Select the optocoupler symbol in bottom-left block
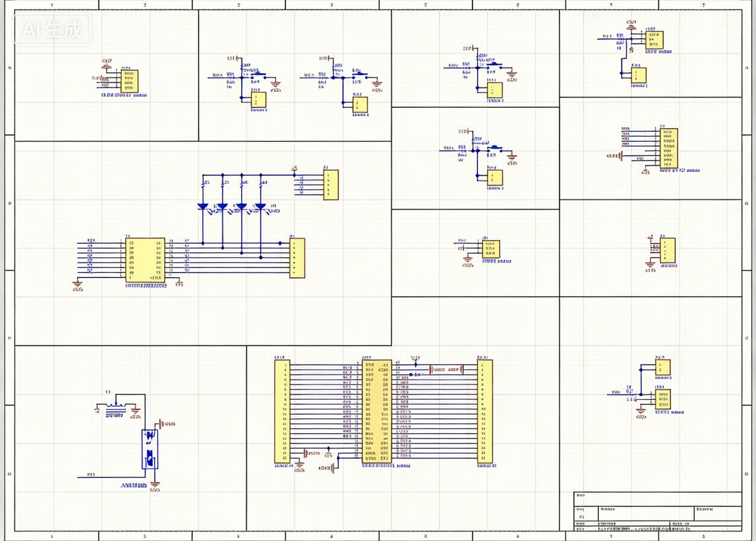This screenshot has width=756, height=541. [x=150, y=449]
